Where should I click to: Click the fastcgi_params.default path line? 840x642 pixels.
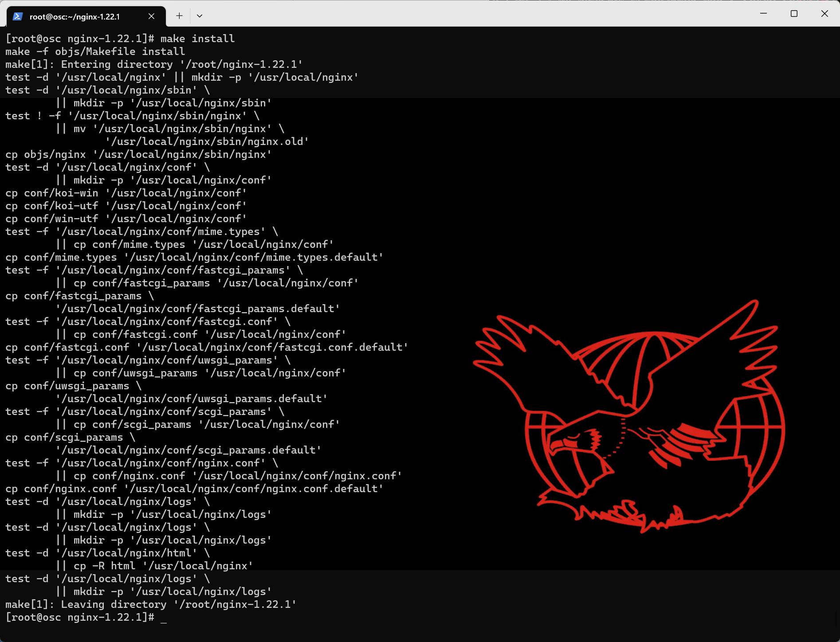click(198, 309)
